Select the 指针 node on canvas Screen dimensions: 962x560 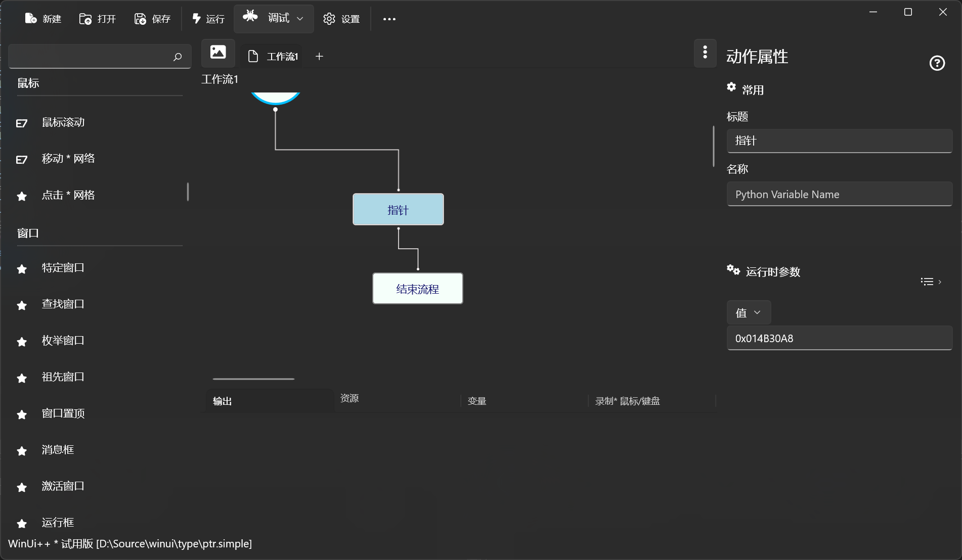pyautogui.click(x=398, y=210)
